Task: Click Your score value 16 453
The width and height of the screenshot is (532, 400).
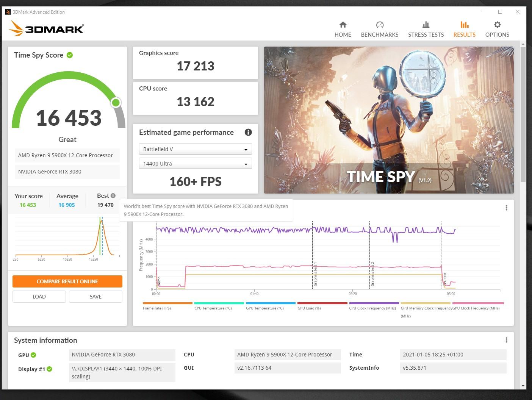Action: pyautogui.click(x=28, y=205)
